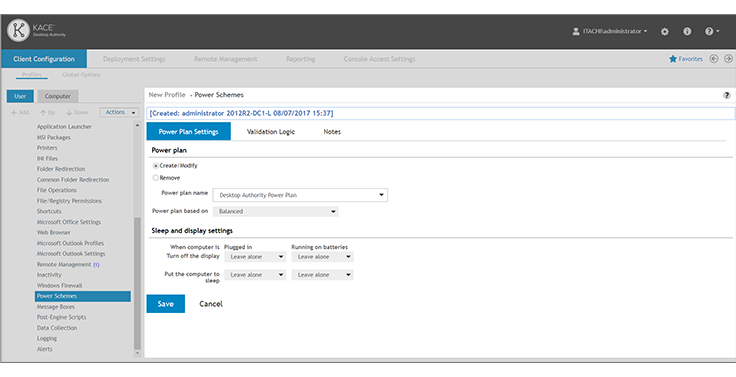
Task: Click the info circle icon in header
Action: 687,31
